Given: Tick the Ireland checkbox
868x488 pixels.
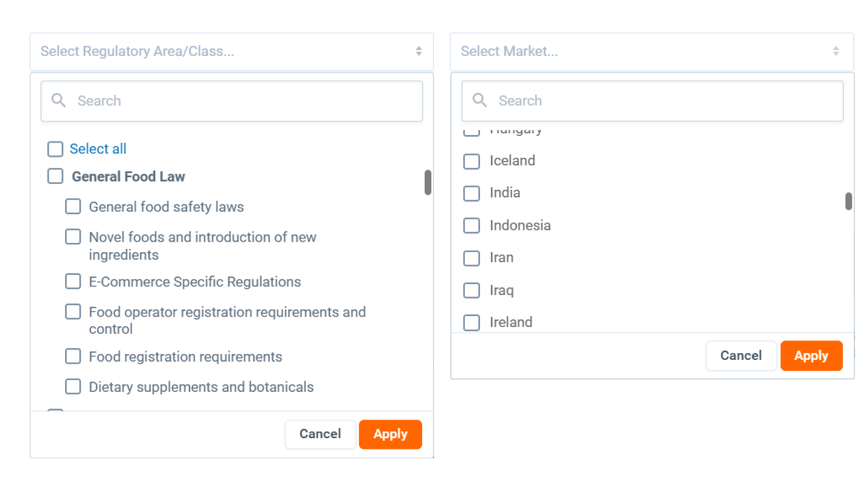Looking at the screenshot, I should click(x=471, y=323).
